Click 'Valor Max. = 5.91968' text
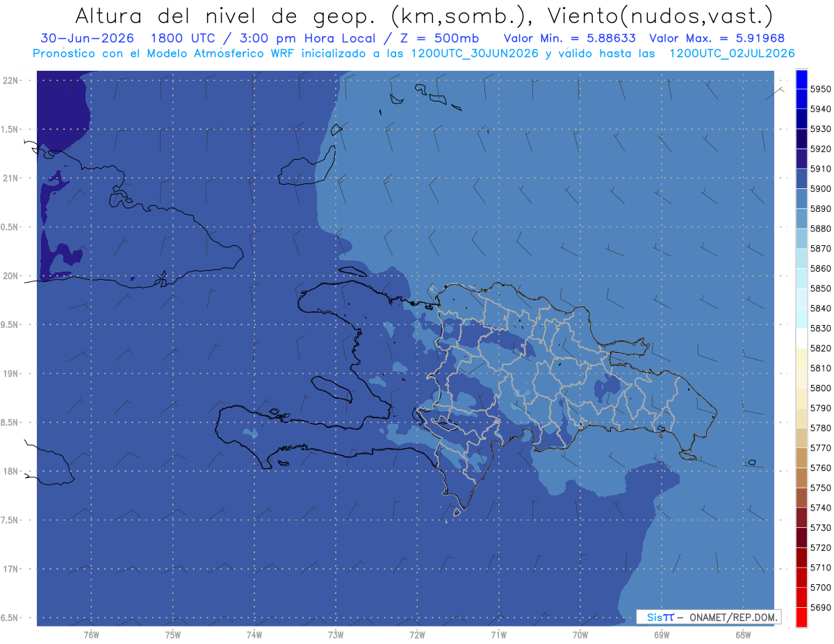Screen dimensions: 834x644 click(x=717, y=39)
